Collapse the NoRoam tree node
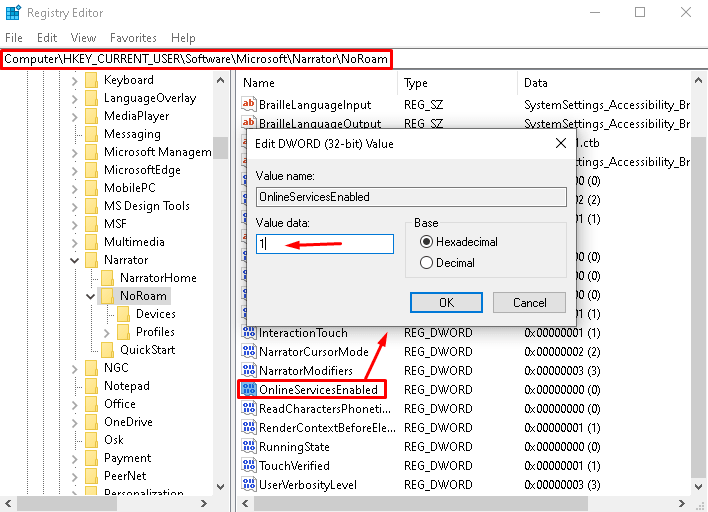The width and height of the screenshot is (708, 512). (x=90, y=297)
